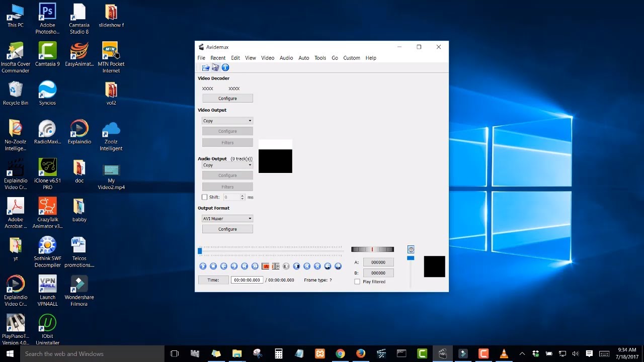Go to previous frame with left arrow
Image resolution: width=644 pixels, height=362 pixels.
click(224, 266)
